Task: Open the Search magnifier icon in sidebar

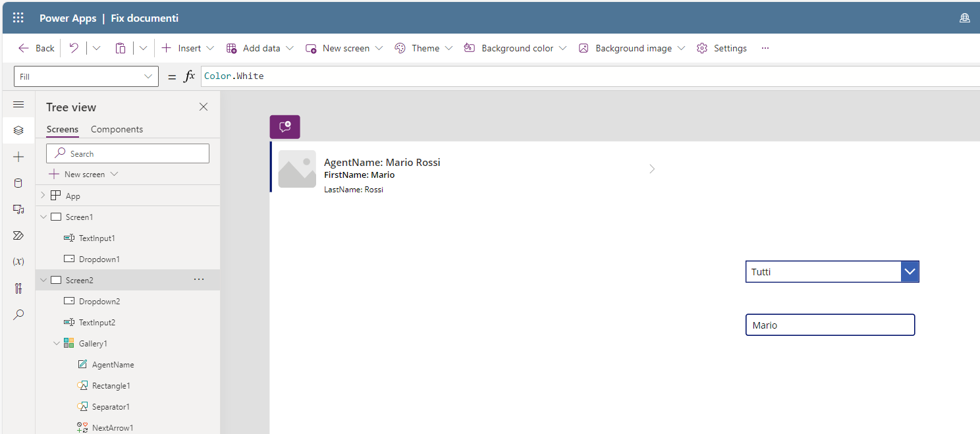Action: click(18, 314)
